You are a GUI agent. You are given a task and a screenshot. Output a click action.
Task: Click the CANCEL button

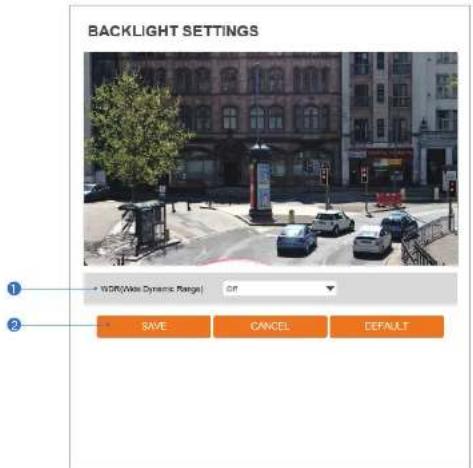(270, 326)
